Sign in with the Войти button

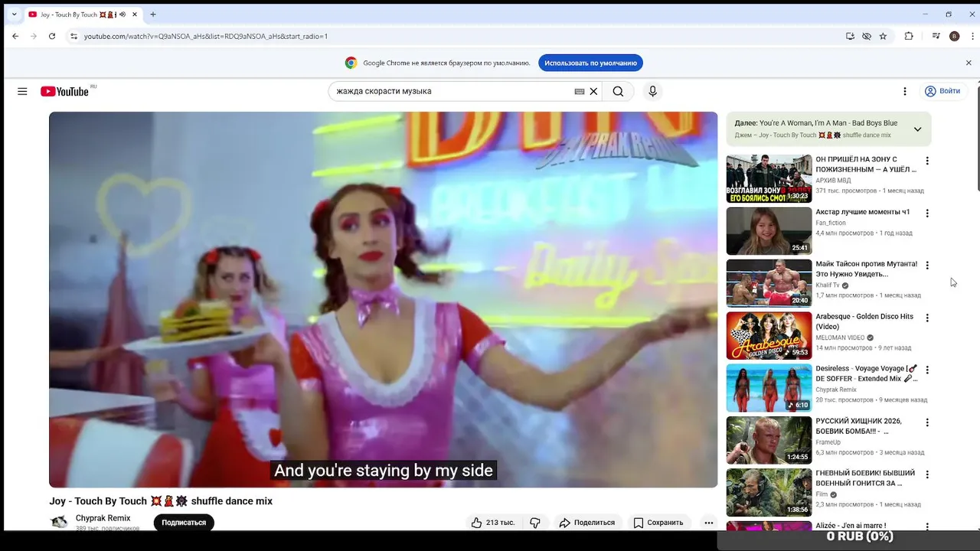point(942,91)
